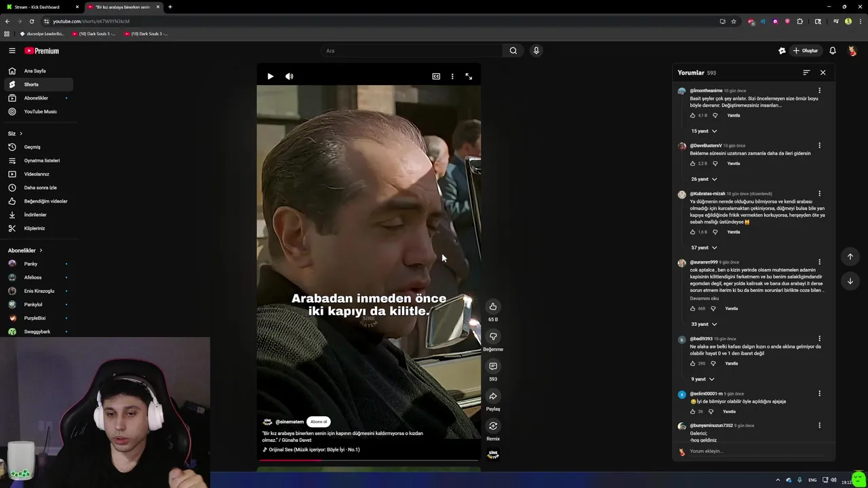
Task: Go to next Short with down arrow
Action: click(850, 281)
